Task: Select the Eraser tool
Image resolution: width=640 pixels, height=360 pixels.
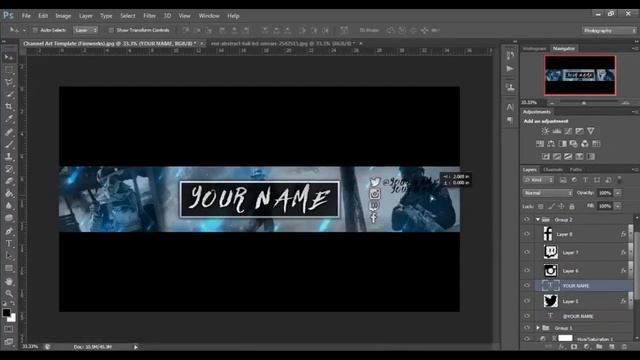Action: coord(9,181)
